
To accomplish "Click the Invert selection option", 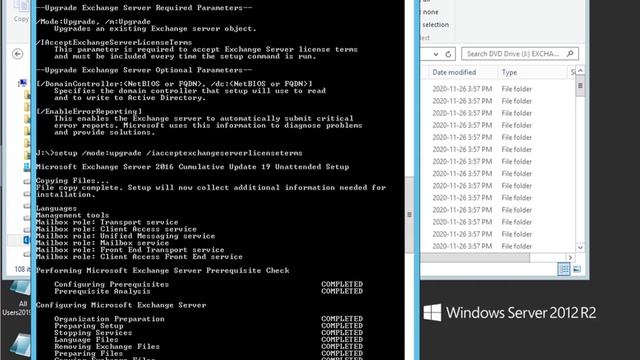I will 435,25.
